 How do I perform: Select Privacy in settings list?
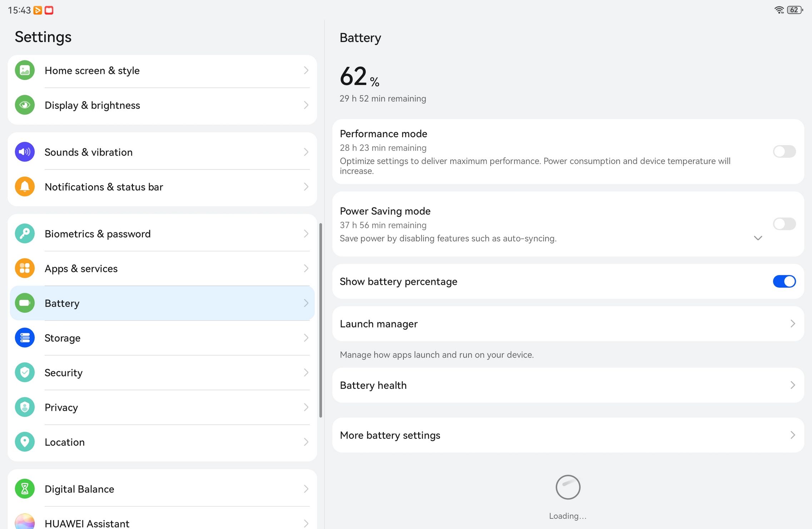click(x=162, y=407)
